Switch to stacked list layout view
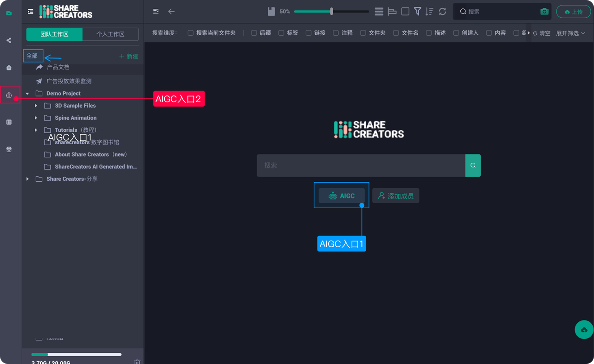Screen dimensions: 594x364 (379, 11)
